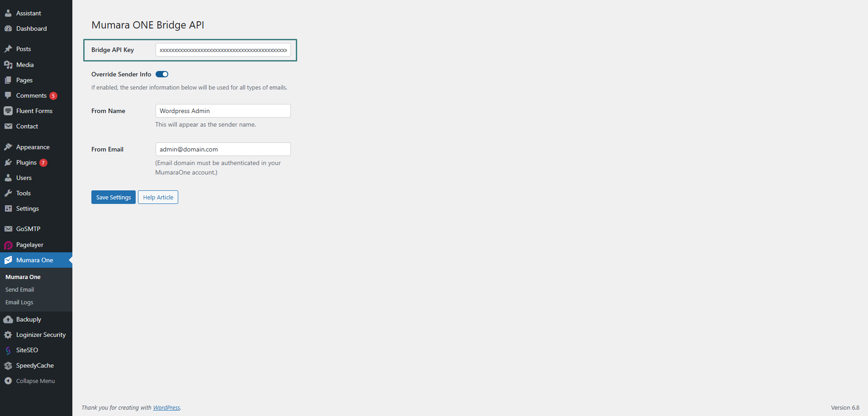Open the SpeedyCache menu label
This screenshot has height=416, width=868.
click(x=35, y=365)
